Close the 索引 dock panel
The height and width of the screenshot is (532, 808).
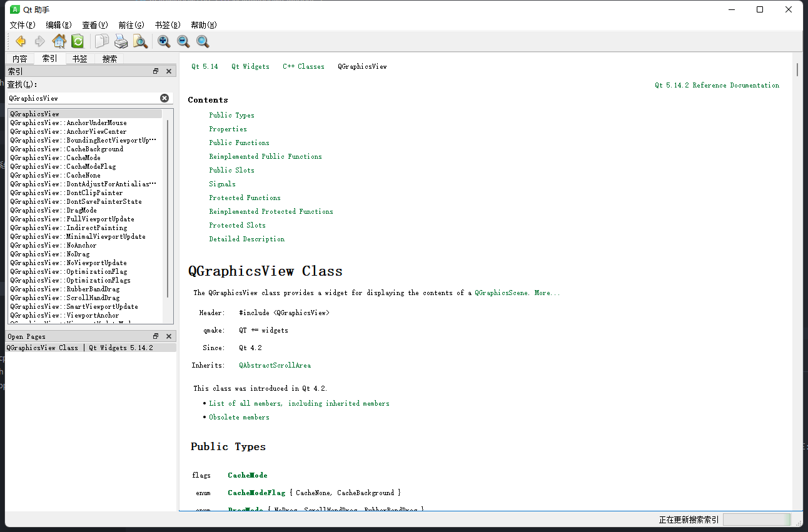(169, 71)
